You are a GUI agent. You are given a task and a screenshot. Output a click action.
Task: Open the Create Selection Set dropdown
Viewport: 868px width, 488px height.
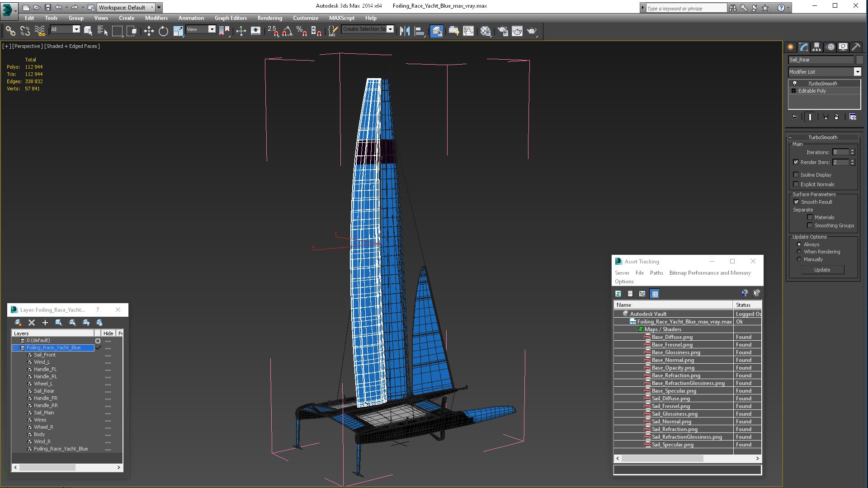coord(390,29)
